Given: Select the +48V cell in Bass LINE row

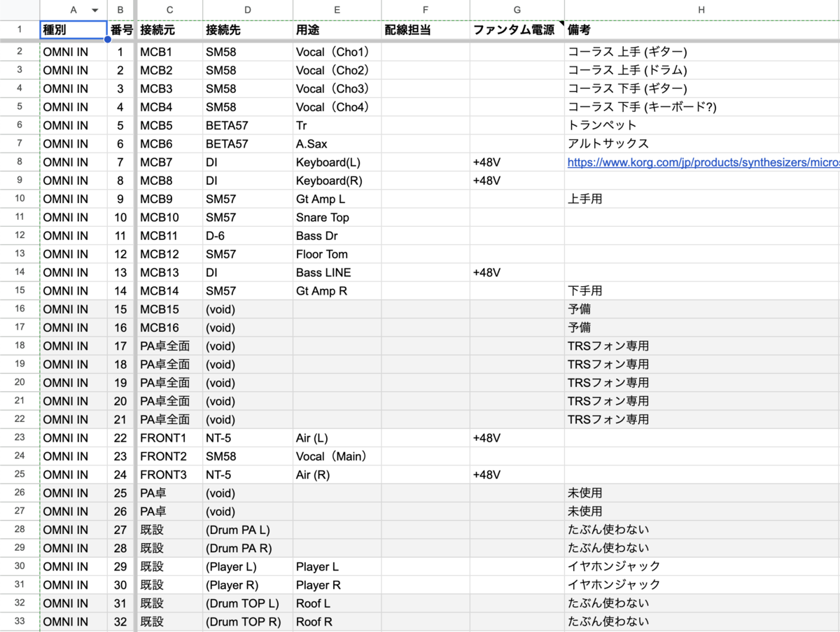Looking at the screenshot, I should (517, 272).
